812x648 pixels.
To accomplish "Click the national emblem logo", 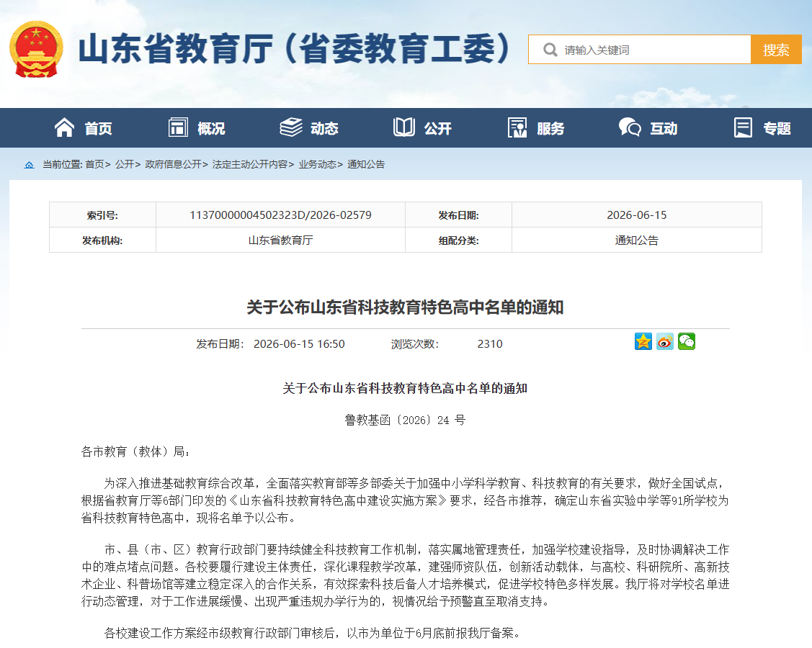I will coord(36,50).
